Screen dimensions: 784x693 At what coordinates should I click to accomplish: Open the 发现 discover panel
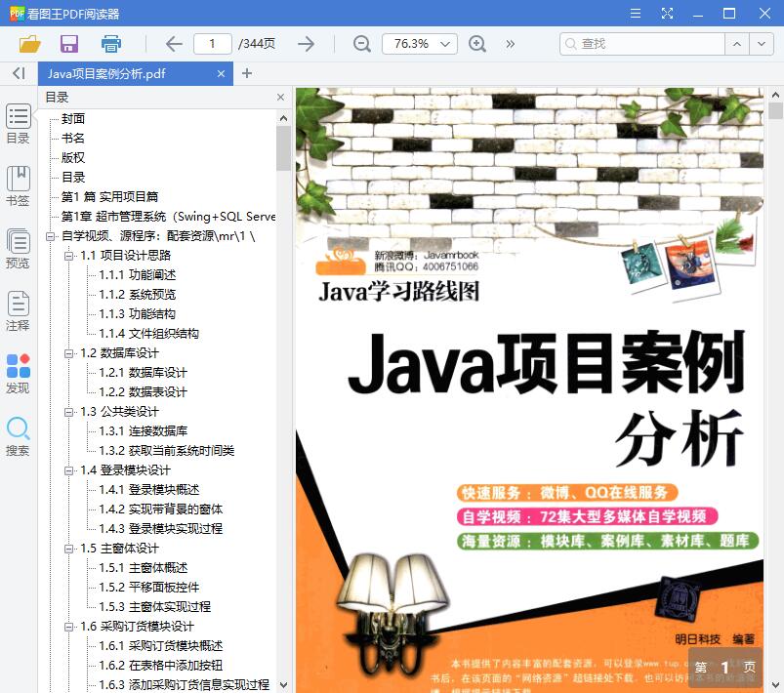18,374
